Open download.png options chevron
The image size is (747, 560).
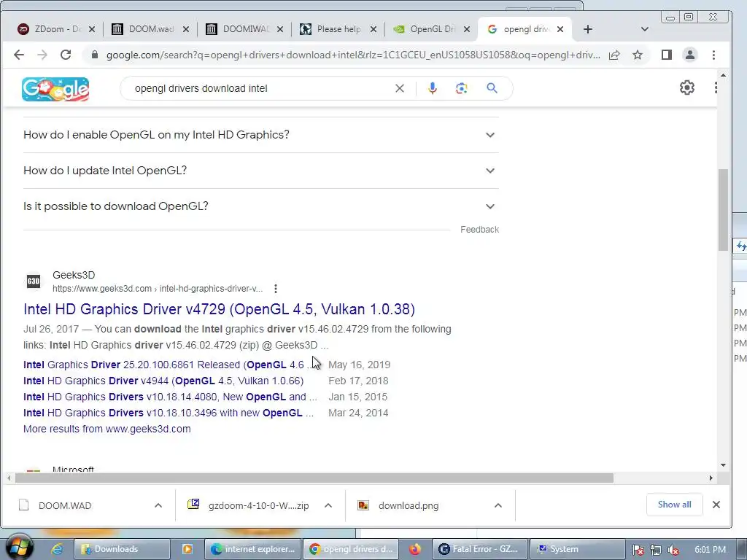tap(498, 505)
